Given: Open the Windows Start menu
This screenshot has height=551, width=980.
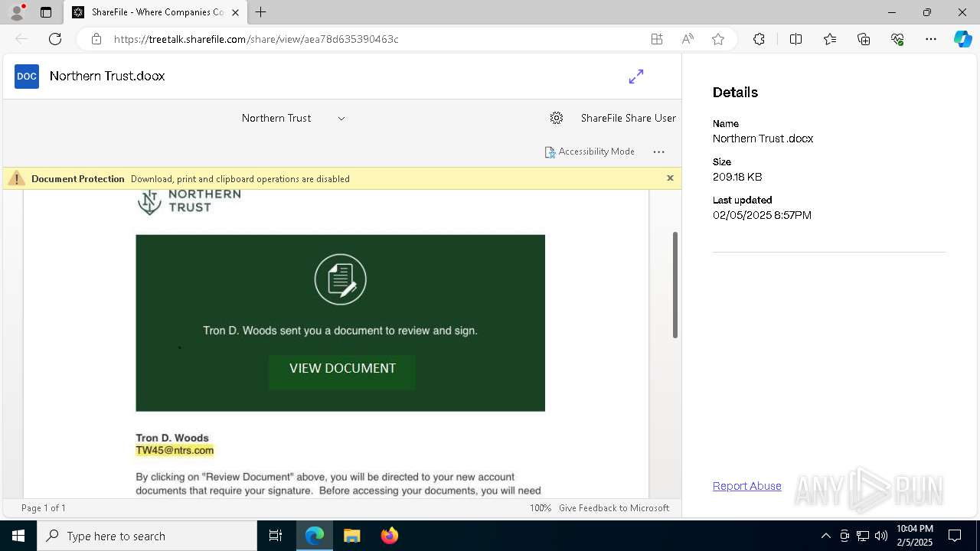Looking at the screenshot, I should click(18, 536).
